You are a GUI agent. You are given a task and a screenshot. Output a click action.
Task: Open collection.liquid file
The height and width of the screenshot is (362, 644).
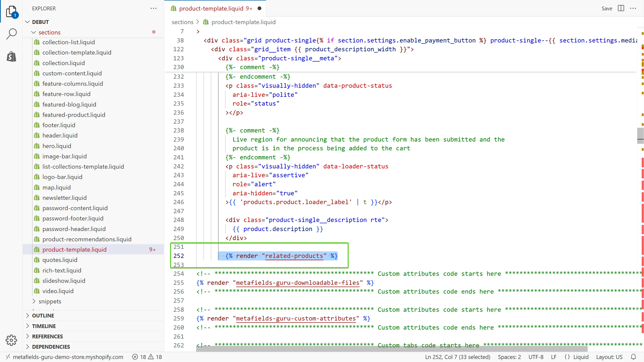pyautogui.click(x=63, y=63)
